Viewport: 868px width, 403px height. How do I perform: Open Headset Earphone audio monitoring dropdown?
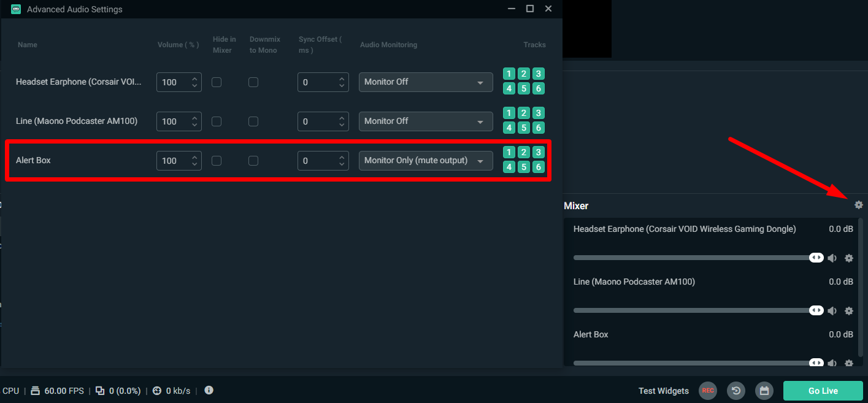(x=425, y=82)
